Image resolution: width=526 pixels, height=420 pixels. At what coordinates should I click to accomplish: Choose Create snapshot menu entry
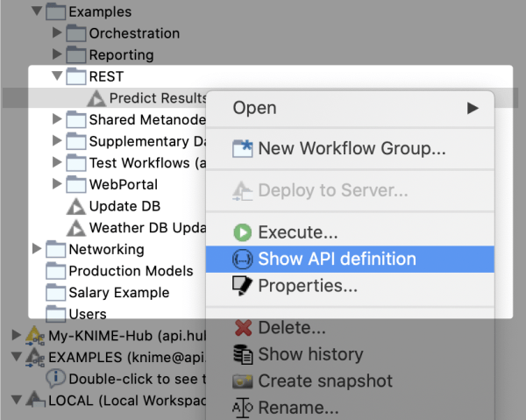350,381
